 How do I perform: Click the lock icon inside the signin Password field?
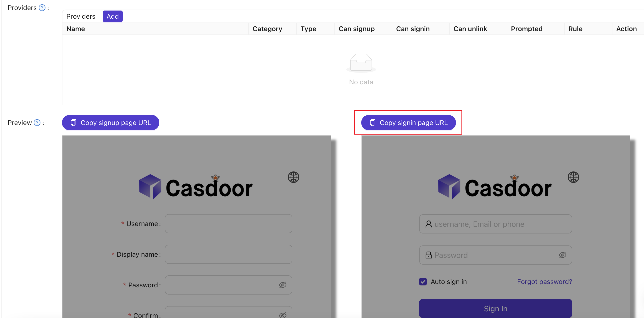click(x=428, y=255)
